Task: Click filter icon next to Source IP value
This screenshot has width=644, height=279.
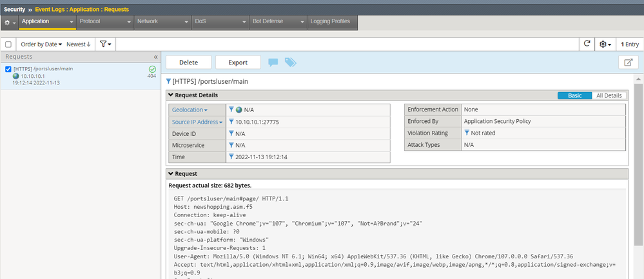Action: [x=231, y=122]
